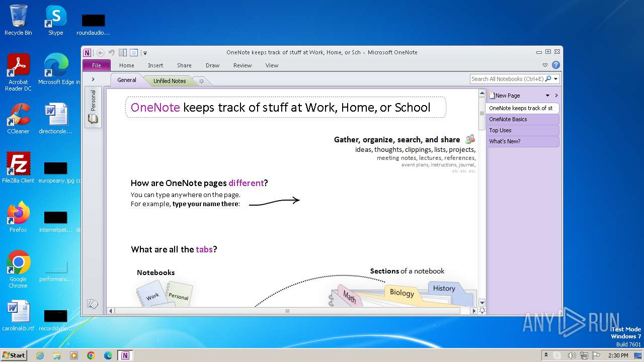Click the vertical scrollbar thumb
The width and height of the screenshot is (644, 362).
pos(482,114)
